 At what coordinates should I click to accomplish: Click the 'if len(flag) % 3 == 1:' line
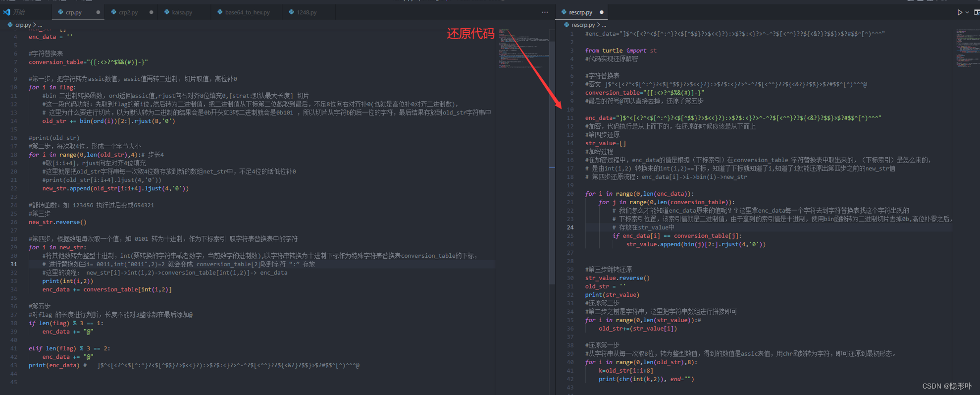click(x=66, y=323)
